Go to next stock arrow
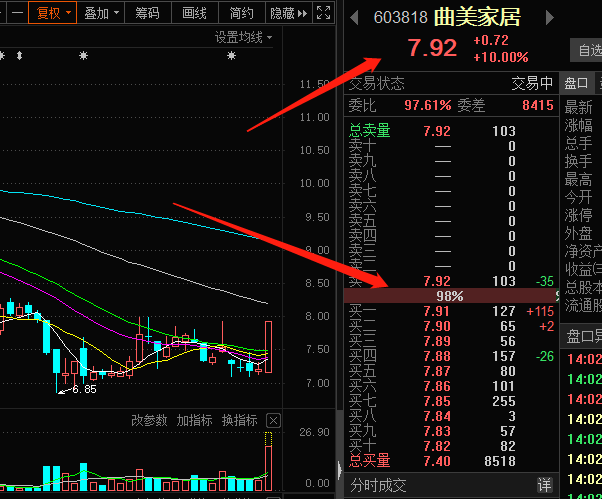602x499 pixels. click(550, 18)
